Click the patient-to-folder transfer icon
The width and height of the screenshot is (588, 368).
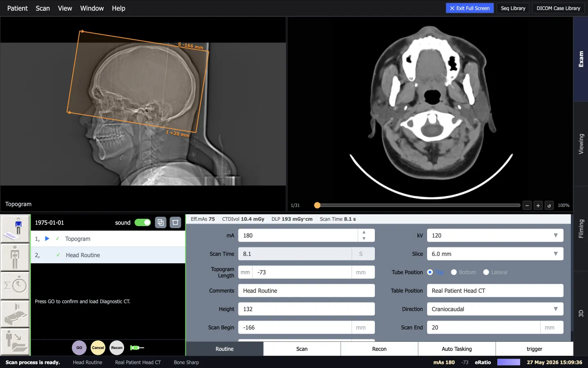pyautogui.click(x=15, y=342)
